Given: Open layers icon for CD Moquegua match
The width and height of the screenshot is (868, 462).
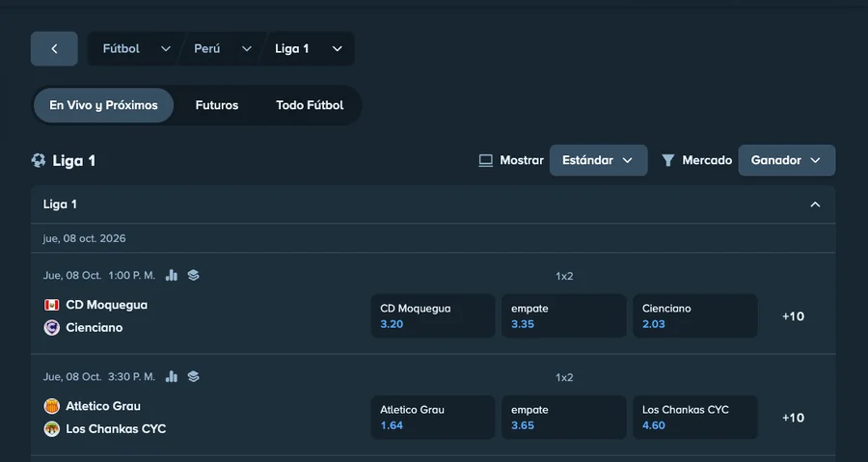Looking at the screenshot, I should coord(193,275).
